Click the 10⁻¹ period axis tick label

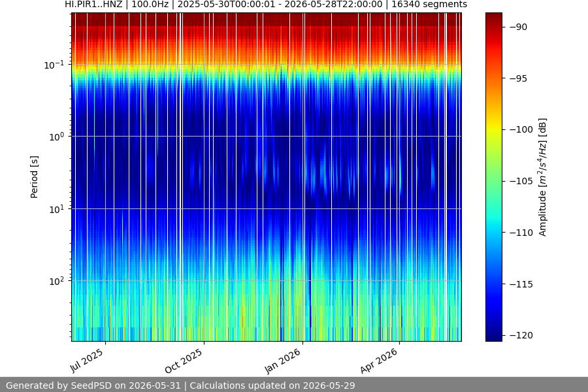[54, 65]
